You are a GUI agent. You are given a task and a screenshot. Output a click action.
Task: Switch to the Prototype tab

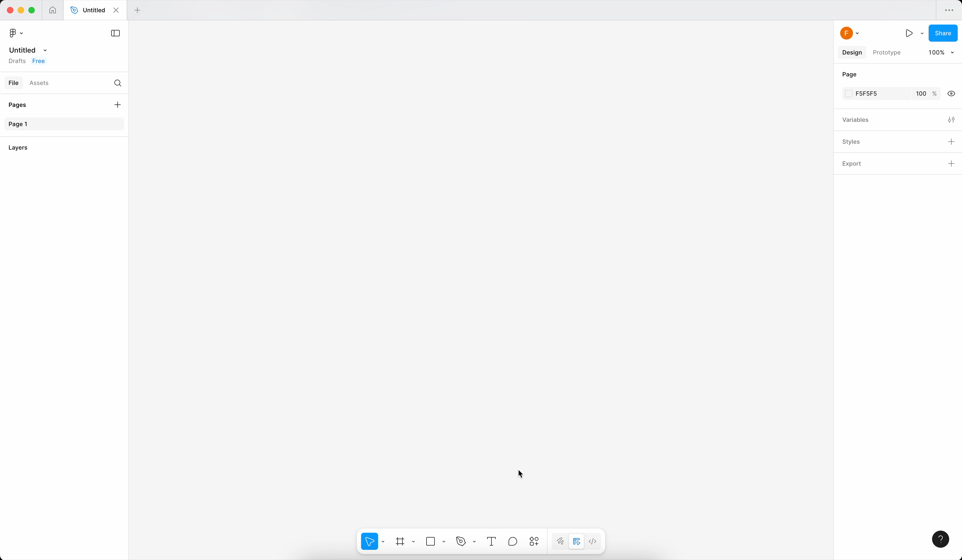(886, 52)
